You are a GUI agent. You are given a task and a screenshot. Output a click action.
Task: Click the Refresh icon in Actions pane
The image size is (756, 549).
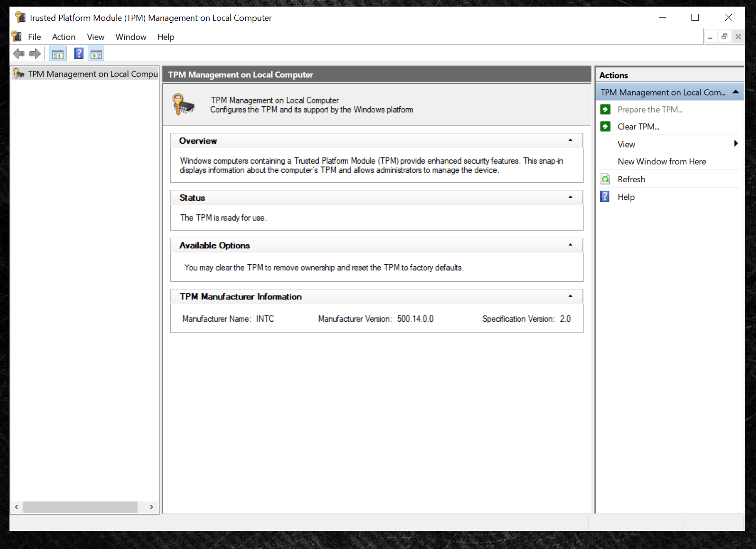(x=606, y=179)
